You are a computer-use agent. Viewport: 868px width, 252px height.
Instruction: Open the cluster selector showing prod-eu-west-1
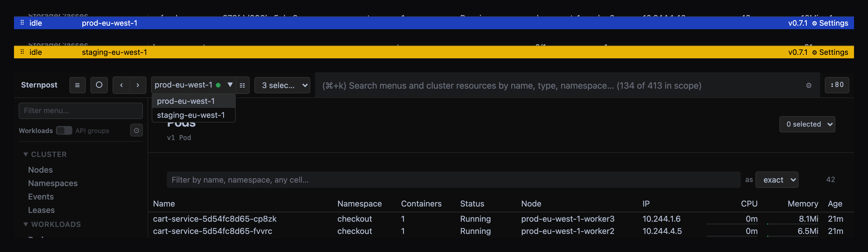(x=193, y=85)
